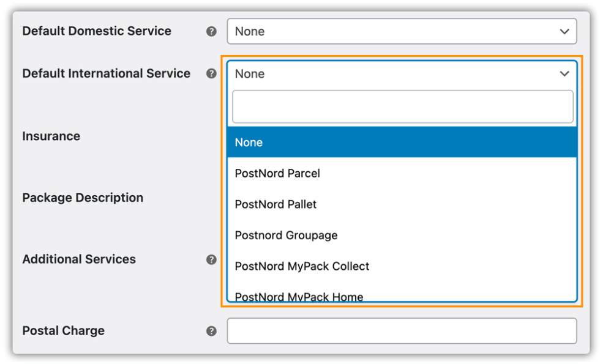Click help icon for Default International Service

[x=211, y=73]
